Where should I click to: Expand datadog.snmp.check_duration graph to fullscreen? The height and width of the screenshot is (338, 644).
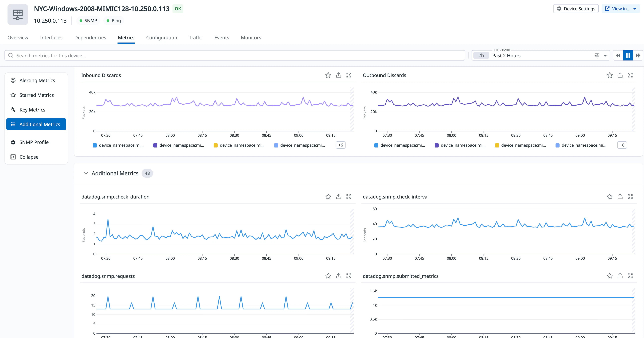click(x=349, y=197)
